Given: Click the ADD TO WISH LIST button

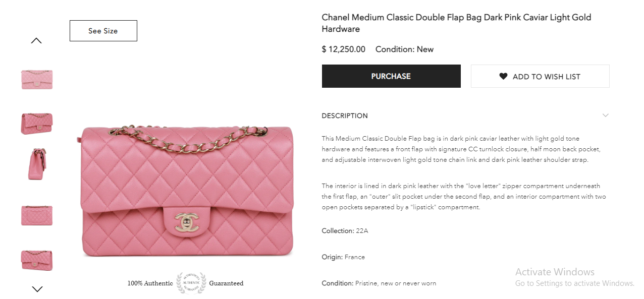Looking at the screenshot, I should pyautogui.click(x=540, y=76).
